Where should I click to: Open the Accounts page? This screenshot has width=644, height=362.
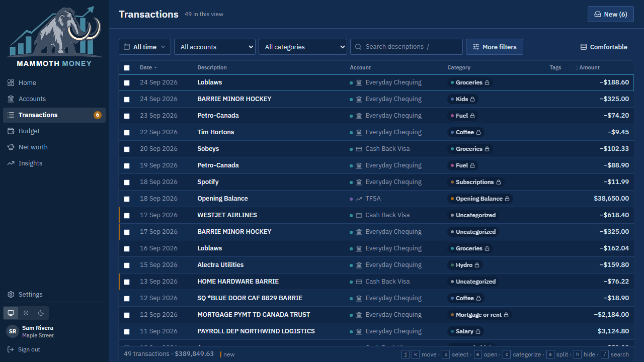click(54, 99)
